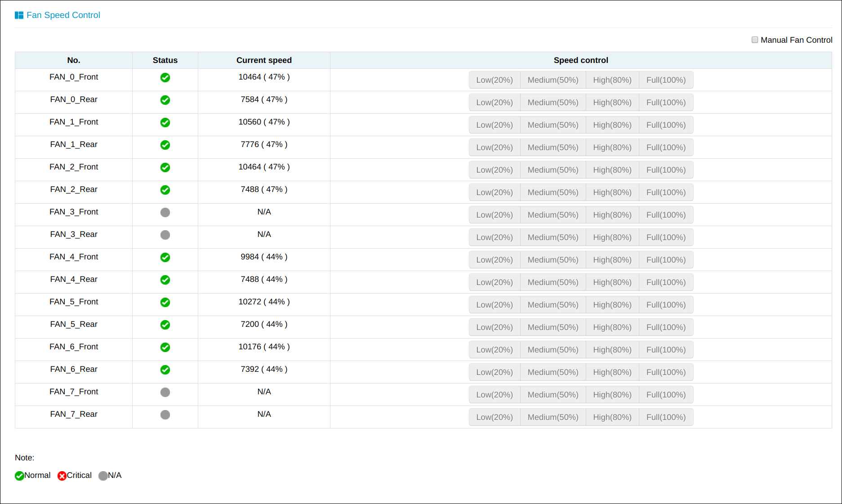Set FAN_6_Rear to Full(100%)
Viewport: 842px width, 504px height.
click(666, 372)
